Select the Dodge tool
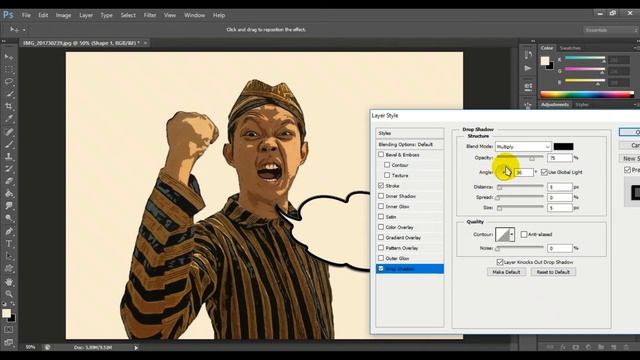 pyautogui.click(x=9, y=218)
